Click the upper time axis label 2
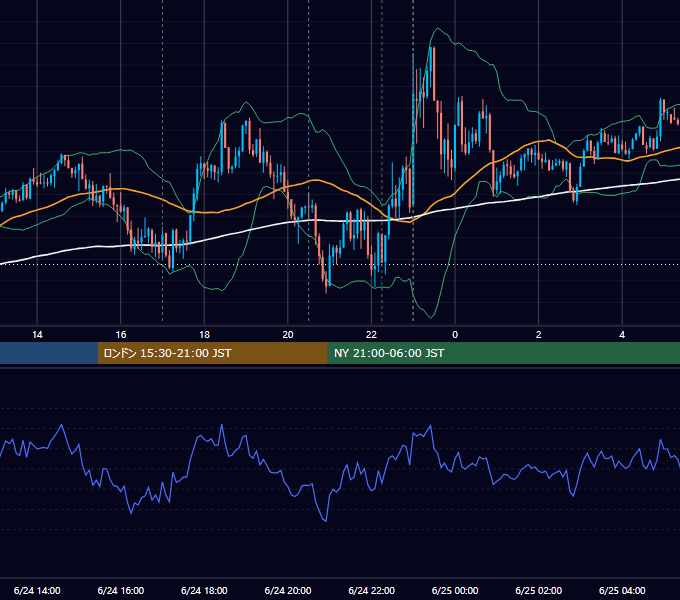Image resolution: width=680 pixels, height=600 pixels. tap(539, 335)
